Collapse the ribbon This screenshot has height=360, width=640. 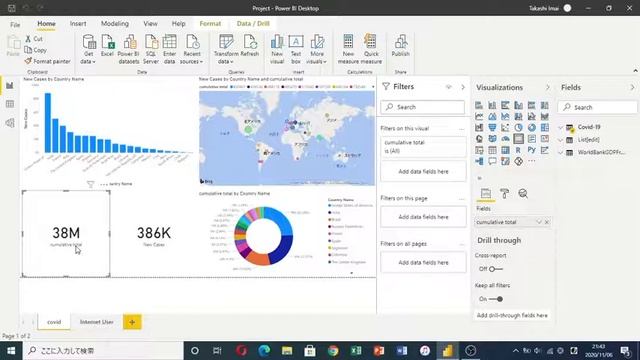(x=635, y=71)
